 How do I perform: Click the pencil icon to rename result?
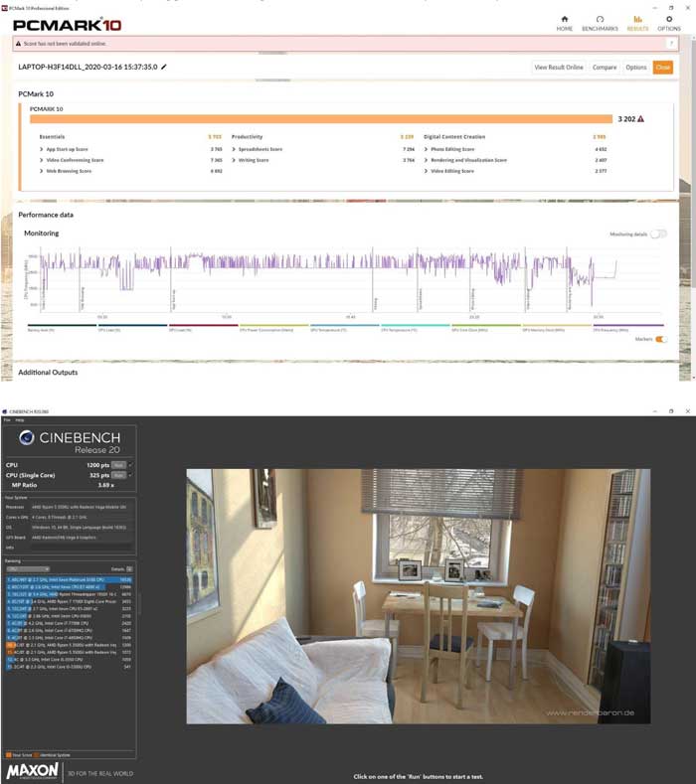164,67
